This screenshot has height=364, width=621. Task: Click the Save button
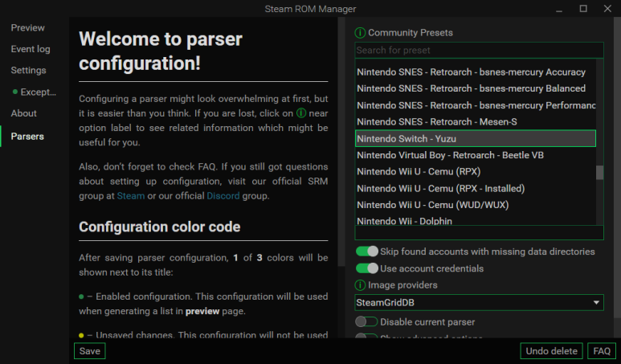tap(89, 351)
